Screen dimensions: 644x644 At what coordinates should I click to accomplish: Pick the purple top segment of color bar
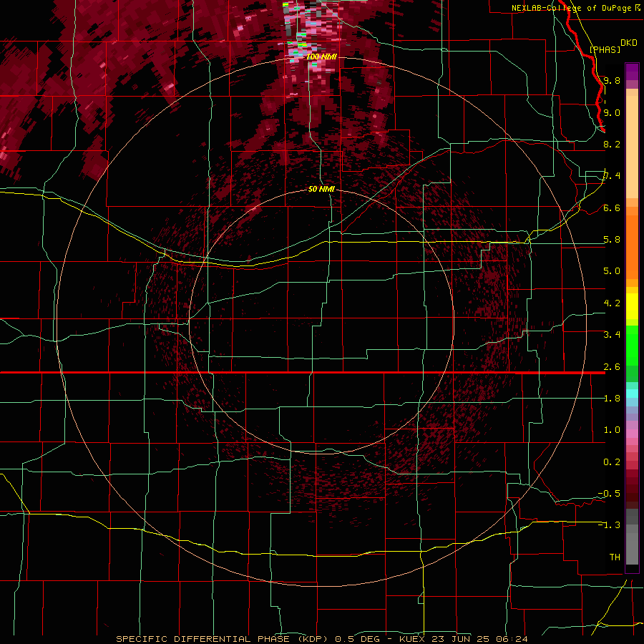pos(632,72)
